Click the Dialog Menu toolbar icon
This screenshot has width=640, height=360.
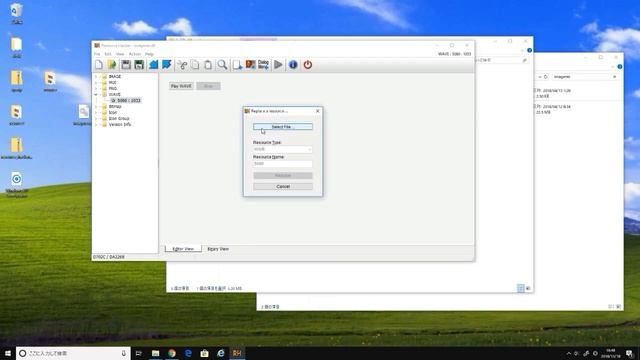point(264,64)
